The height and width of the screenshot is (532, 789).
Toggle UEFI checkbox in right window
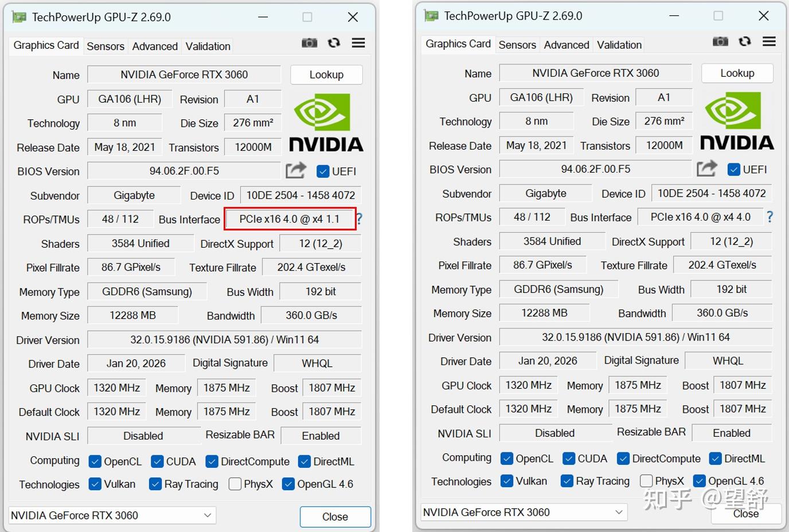tap(733, 170)
